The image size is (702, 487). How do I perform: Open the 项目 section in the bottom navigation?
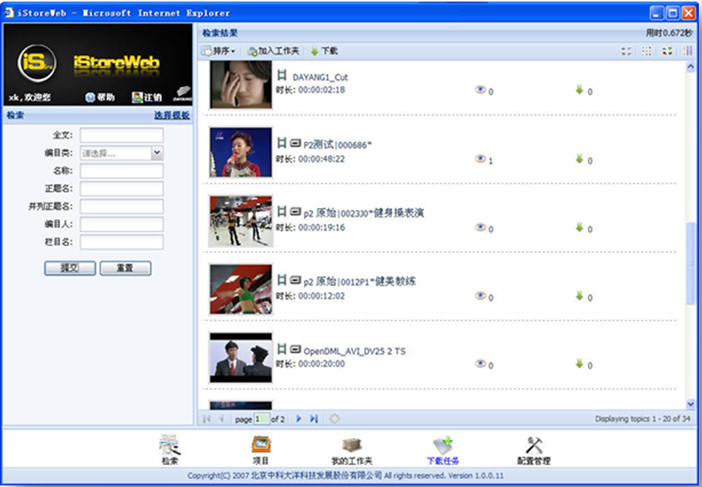(x=261, y=449)
